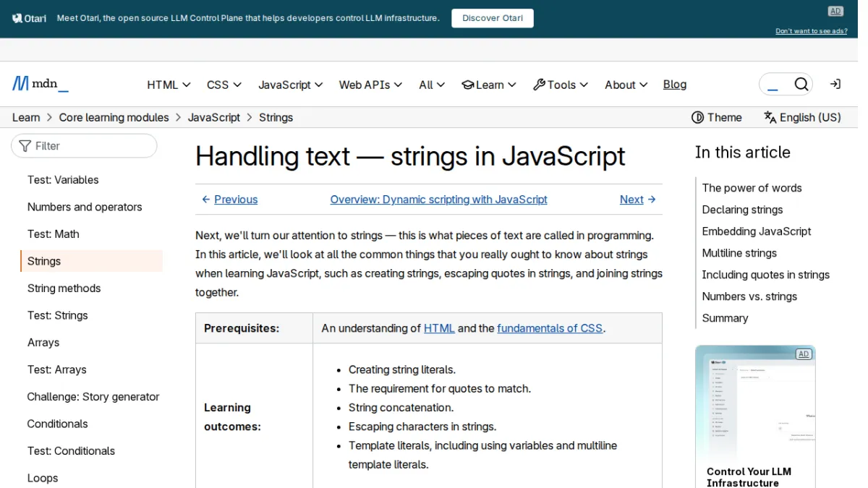Jump to Multiline strings section
868x488 pixels.
pos(740,253)
